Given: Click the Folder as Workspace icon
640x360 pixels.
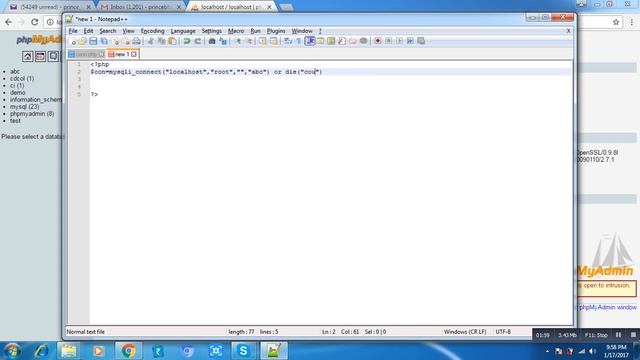Looking at the screenshot, I should tap(353, 41).
